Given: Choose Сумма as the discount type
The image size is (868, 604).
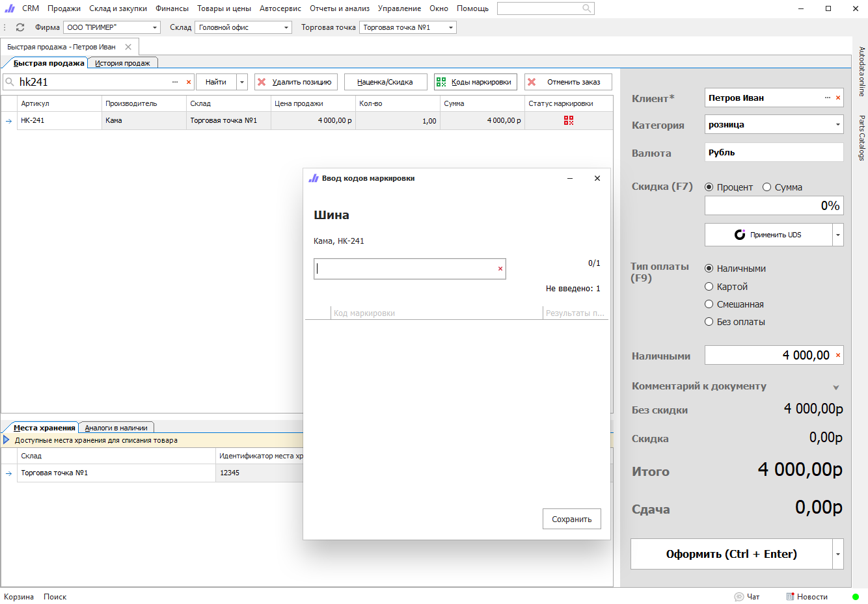Looking at the screenshot, I should 767,187.
